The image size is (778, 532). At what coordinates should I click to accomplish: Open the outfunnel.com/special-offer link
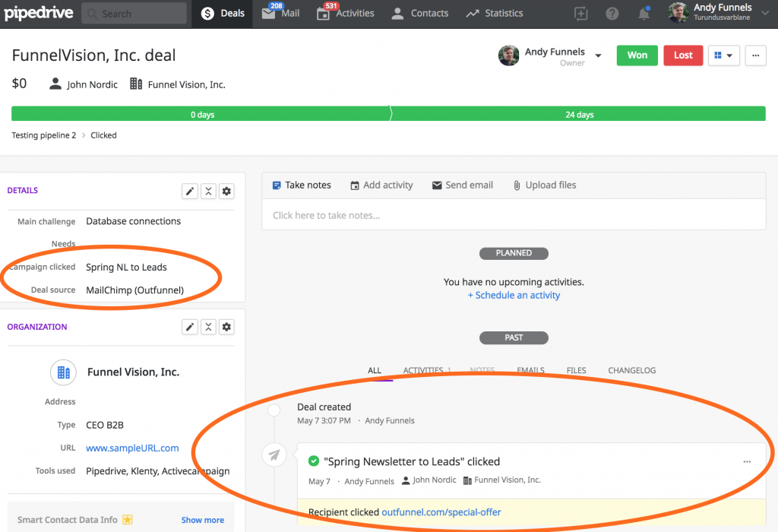441,512
